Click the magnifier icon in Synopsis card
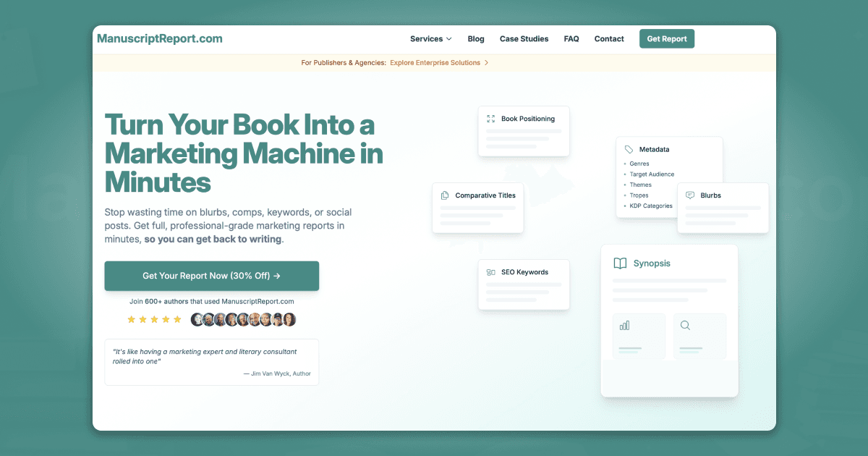The height and width of the screenshot is (456, 868). point(685,326)
